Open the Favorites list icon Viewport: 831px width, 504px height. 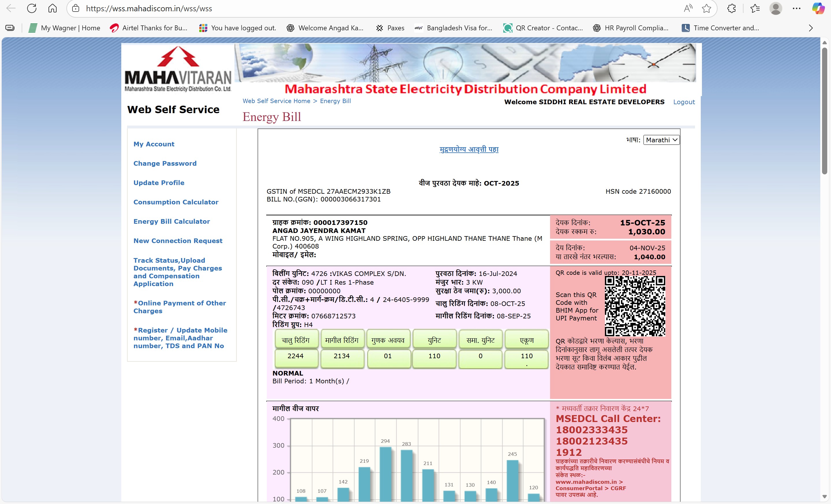tap(755, 8)
